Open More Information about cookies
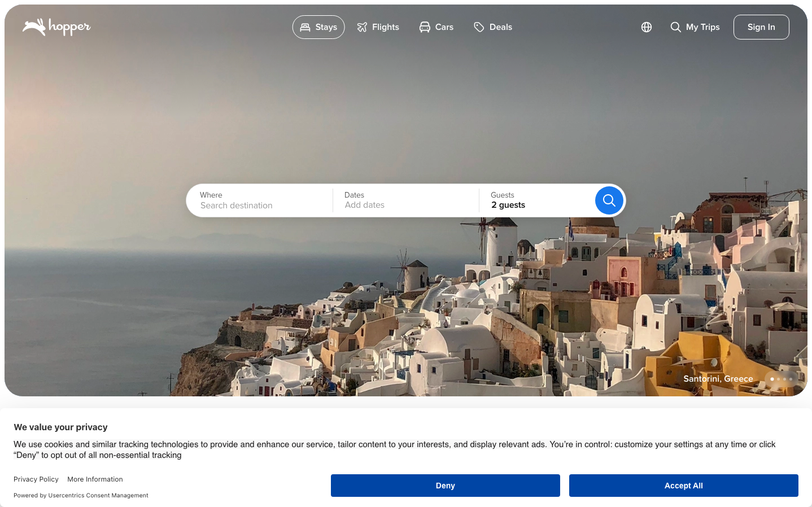This screenshot has width=812, height=507. (x=95, y=479)
